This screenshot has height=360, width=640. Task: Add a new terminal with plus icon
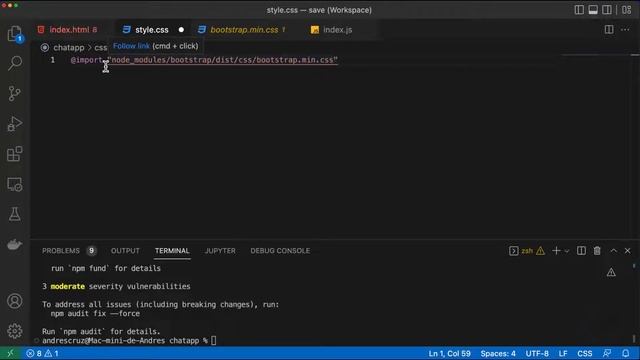tap(556, 251)
